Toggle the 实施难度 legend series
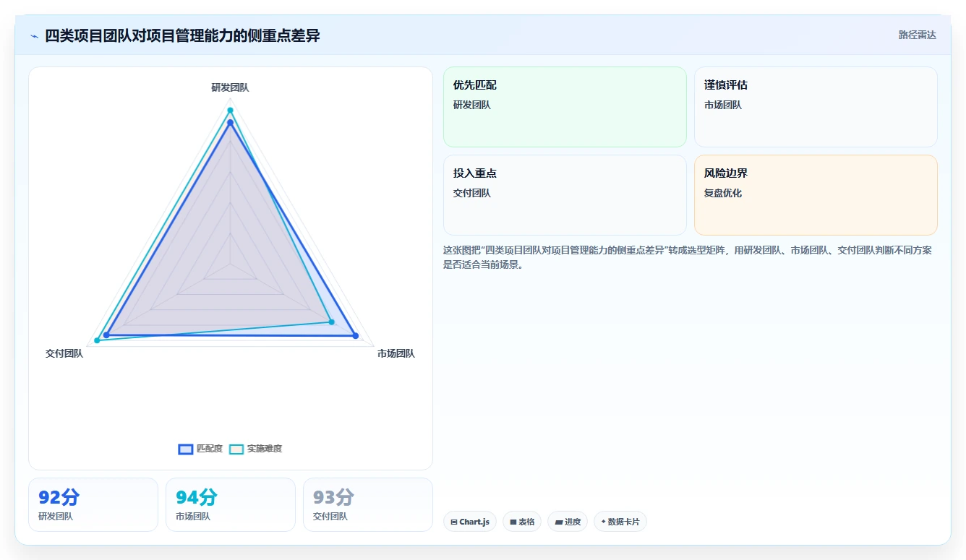Image resolution: width=966 pixels, height=560 pixels. [256, 449]
